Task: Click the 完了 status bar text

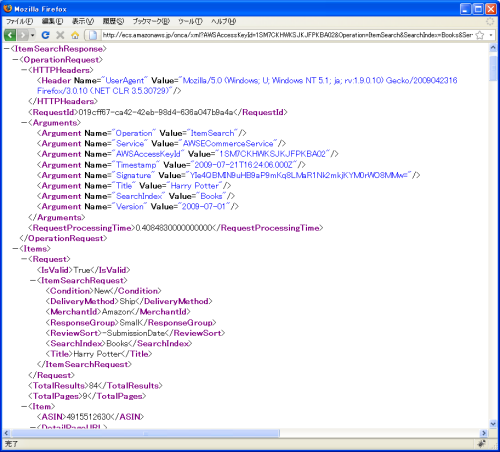Action: pos(11,444)
